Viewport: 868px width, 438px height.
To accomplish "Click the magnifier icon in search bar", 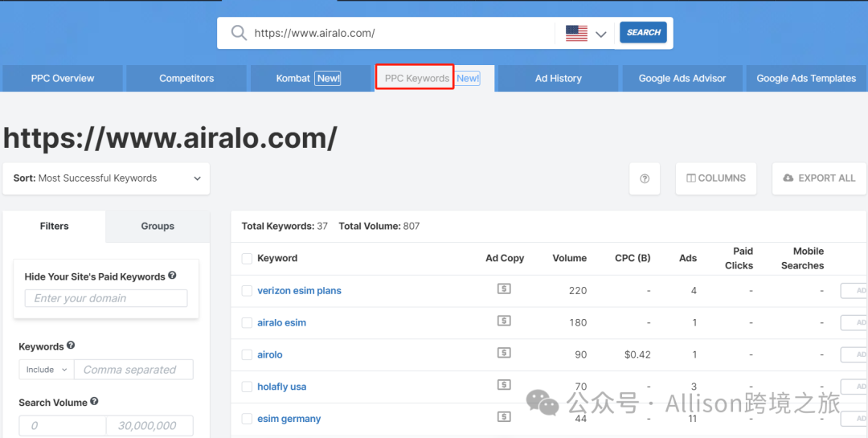I will tap(239, 33).
